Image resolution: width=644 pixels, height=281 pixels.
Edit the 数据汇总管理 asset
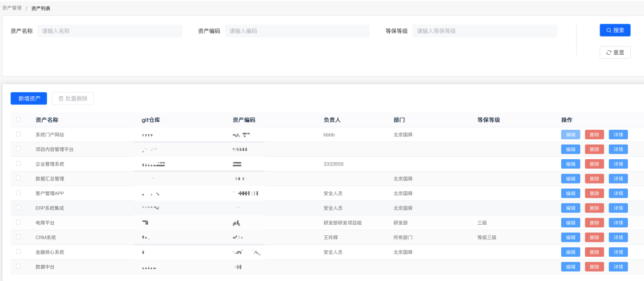tap(570, 179)
